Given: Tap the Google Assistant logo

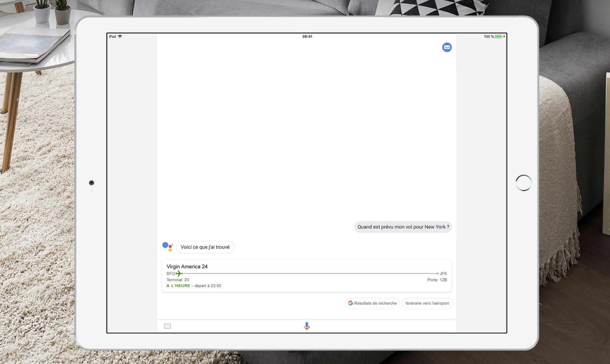Looking at the screenshot, I should [168, 247].
